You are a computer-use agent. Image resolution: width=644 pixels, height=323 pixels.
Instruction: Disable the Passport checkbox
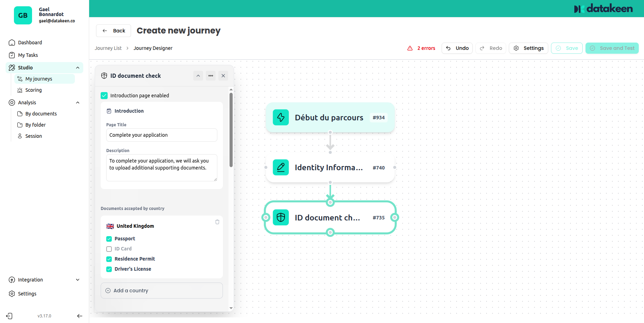click(x=109, y=239)
